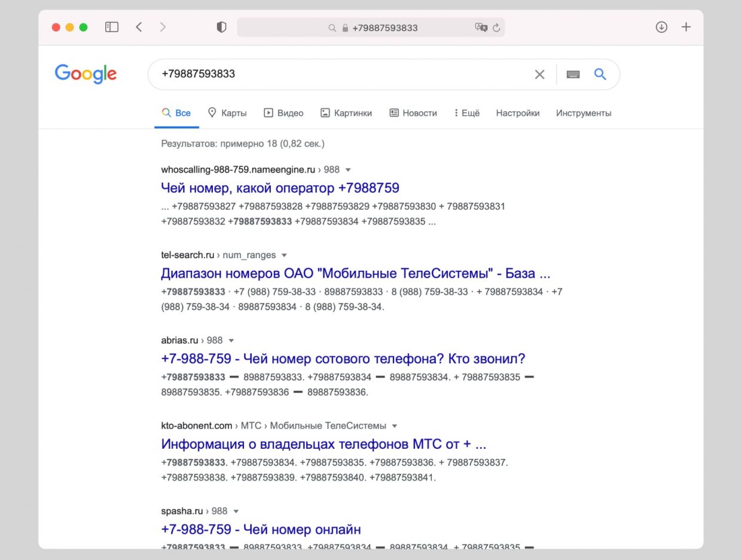The width and height of the screenshot is (742, 560).
Task: Open the Ещё more menu
Action: click(467, 113)
